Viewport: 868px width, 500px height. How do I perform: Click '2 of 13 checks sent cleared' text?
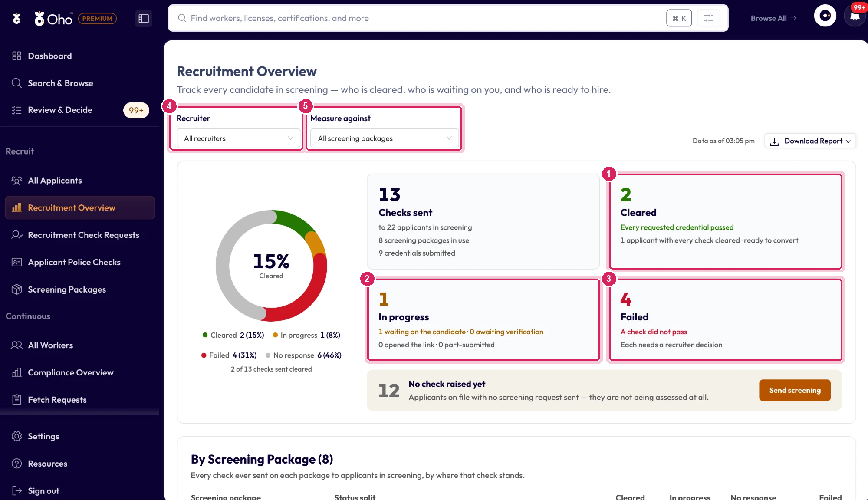click(x=271, y=369)
